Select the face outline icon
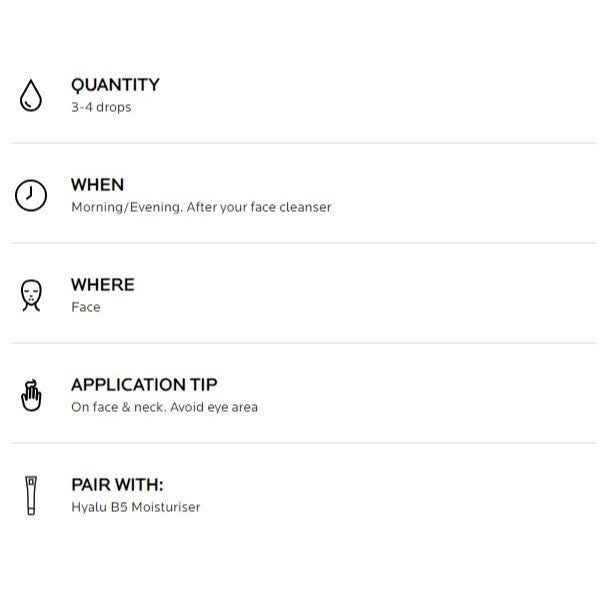601x601 pixels. point(31,295)
